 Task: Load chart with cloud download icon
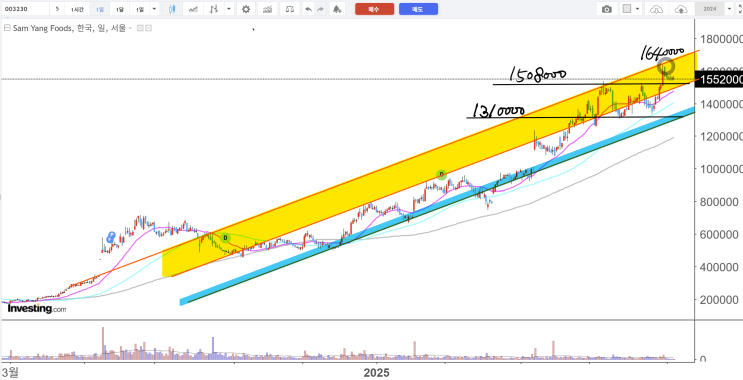656,9
